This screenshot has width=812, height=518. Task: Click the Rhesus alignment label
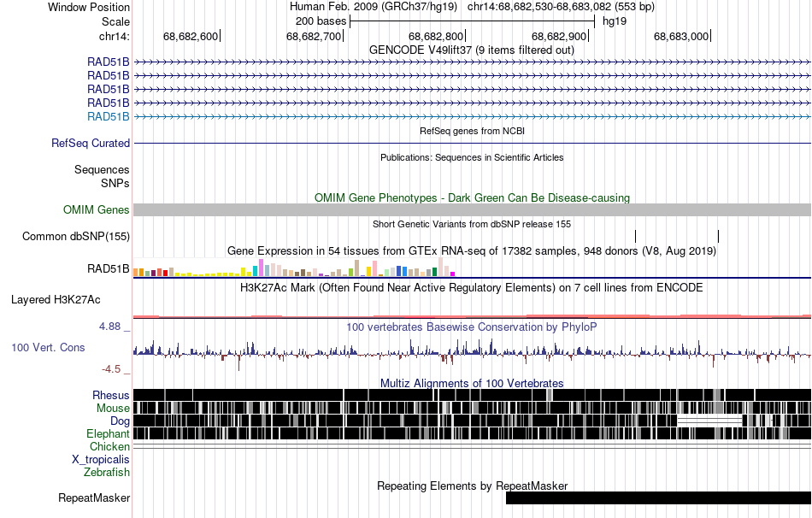point(111,395)
